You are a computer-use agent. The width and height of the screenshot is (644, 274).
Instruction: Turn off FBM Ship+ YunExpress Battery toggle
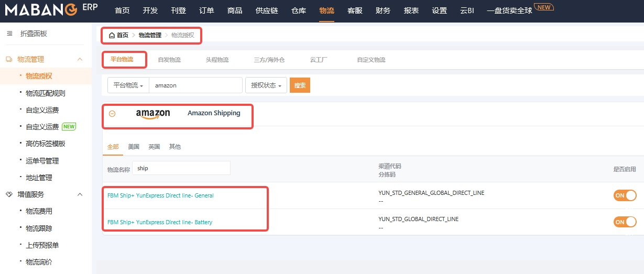coord(625,222)
